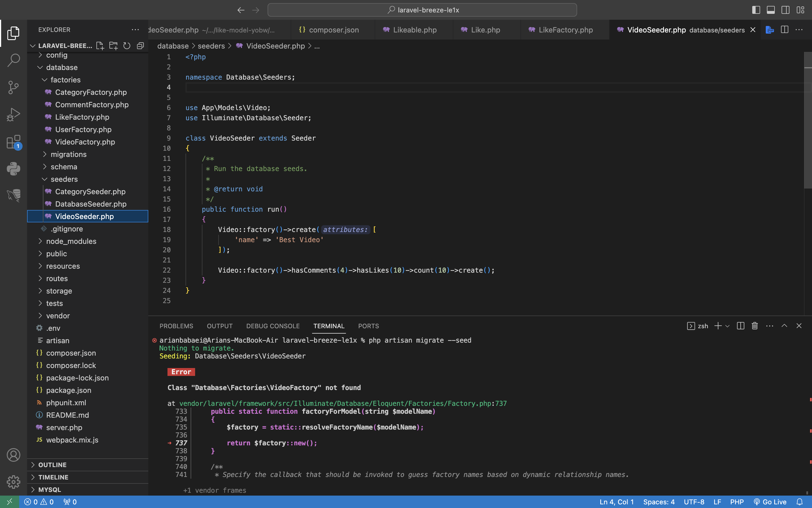The height and width of the screenshot is (508, 812).
Task: Open the Run and Debug view
Action: point(14,115)
